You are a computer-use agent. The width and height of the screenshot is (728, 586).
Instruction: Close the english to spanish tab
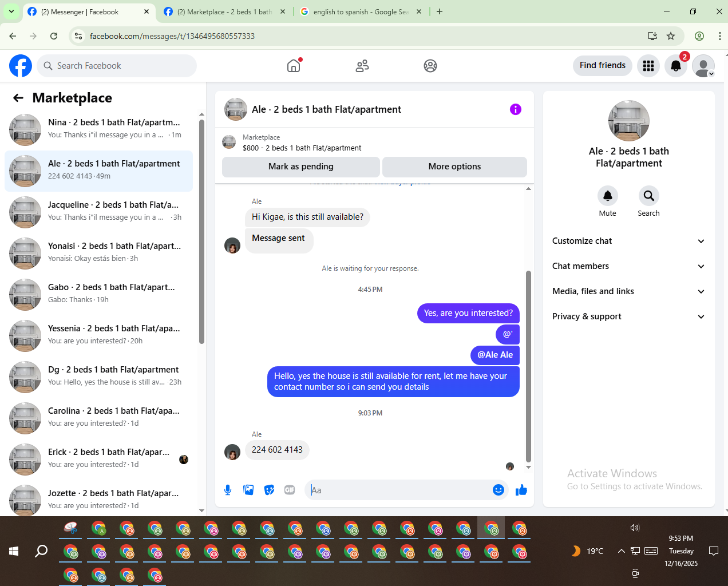tap(418, 11)
